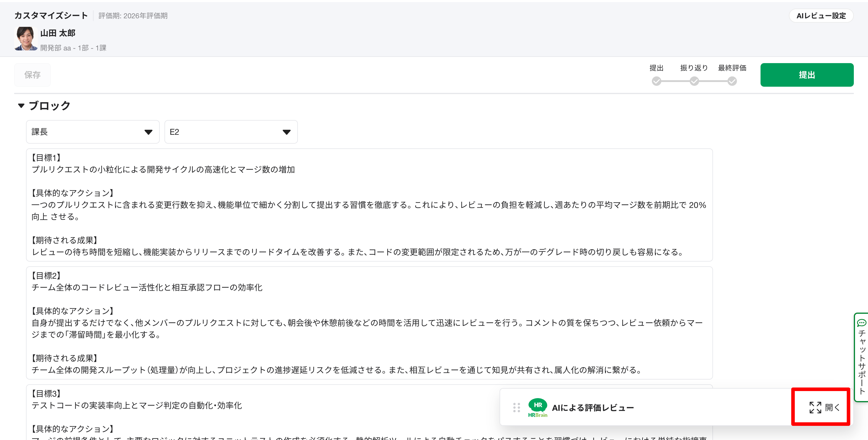
Task: Click 山田 太郎's profile photo
Action: (26, 39)
